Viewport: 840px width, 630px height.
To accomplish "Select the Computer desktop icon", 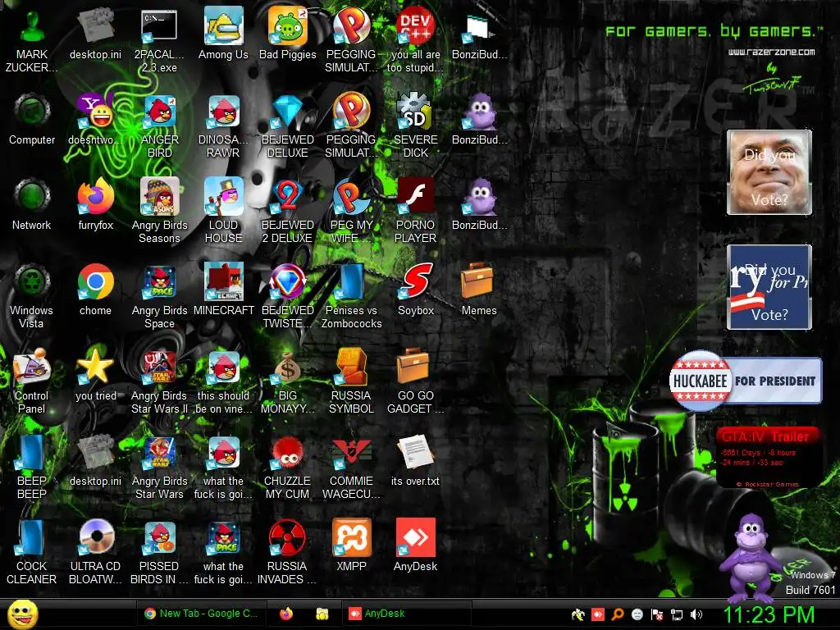I will click(32, 119).
